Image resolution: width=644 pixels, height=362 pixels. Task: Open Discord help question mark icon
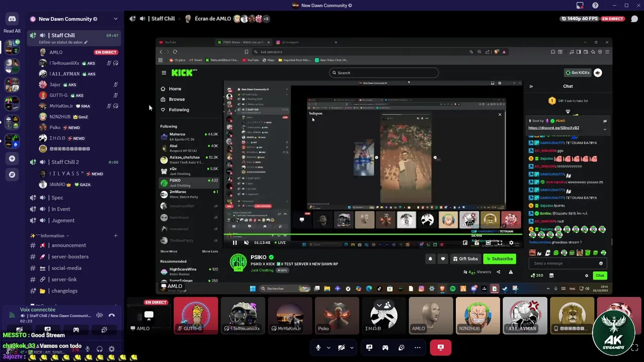(x=596, y=6)
